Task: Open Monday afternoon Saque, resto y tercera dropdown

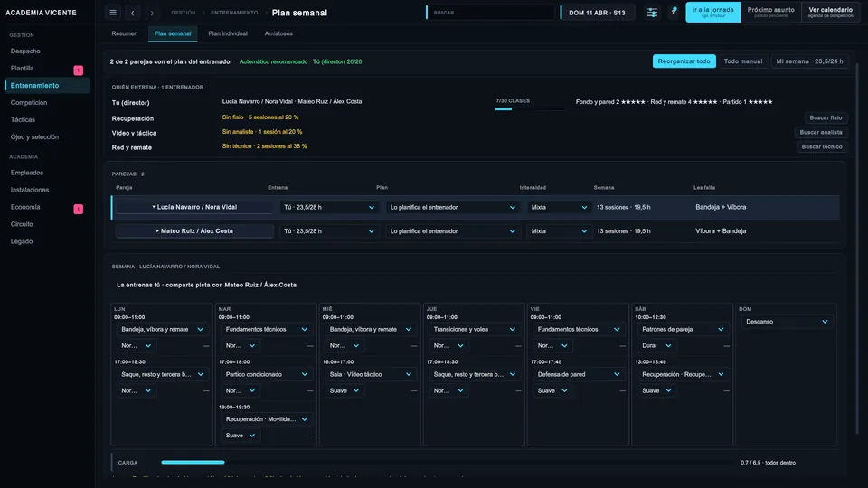Action: [x=162, y=374]
